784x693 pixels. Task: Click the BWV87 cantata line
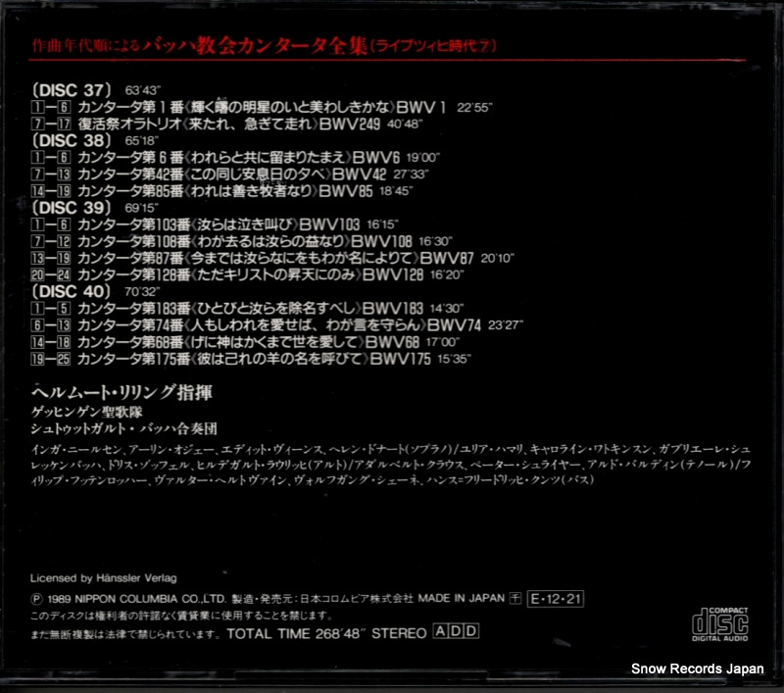point(272,258)
